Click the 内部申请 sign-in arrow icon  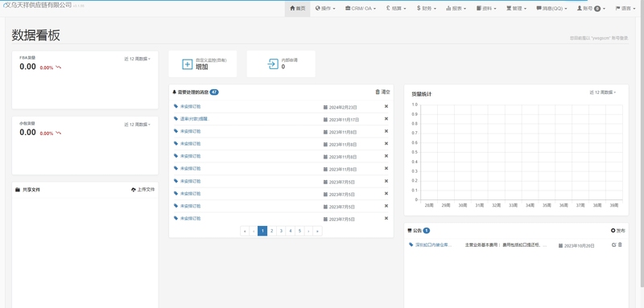(273, 64)
